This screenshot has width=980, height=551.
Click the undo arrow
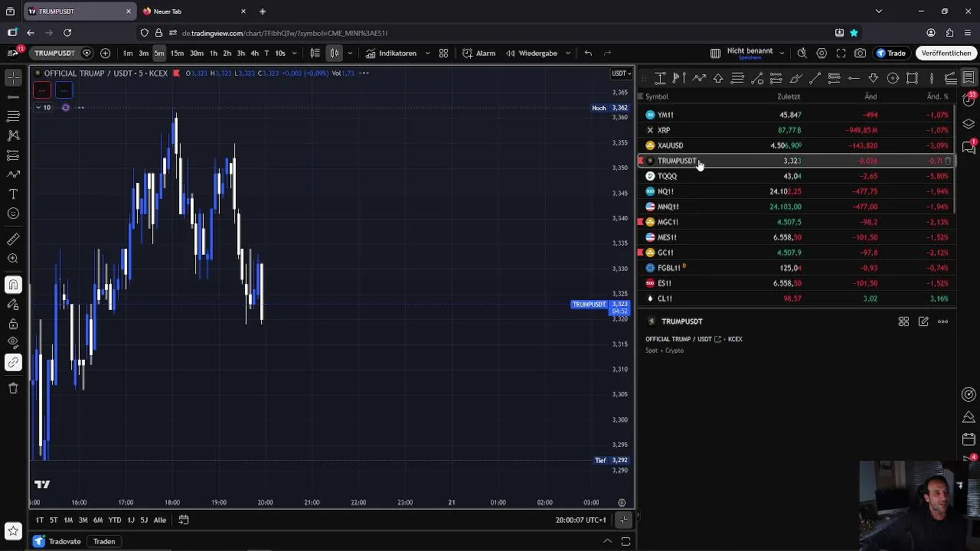[588, 53]
